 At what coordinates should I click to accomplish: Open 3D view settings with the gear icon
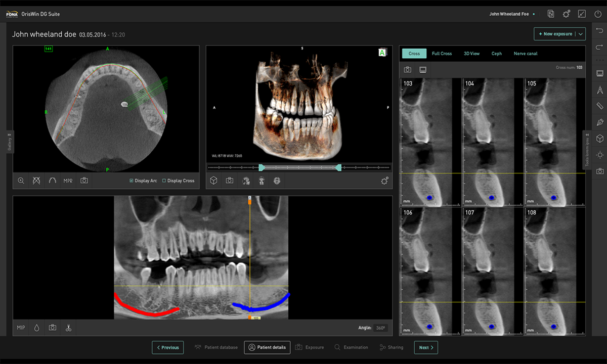point(384,180)
